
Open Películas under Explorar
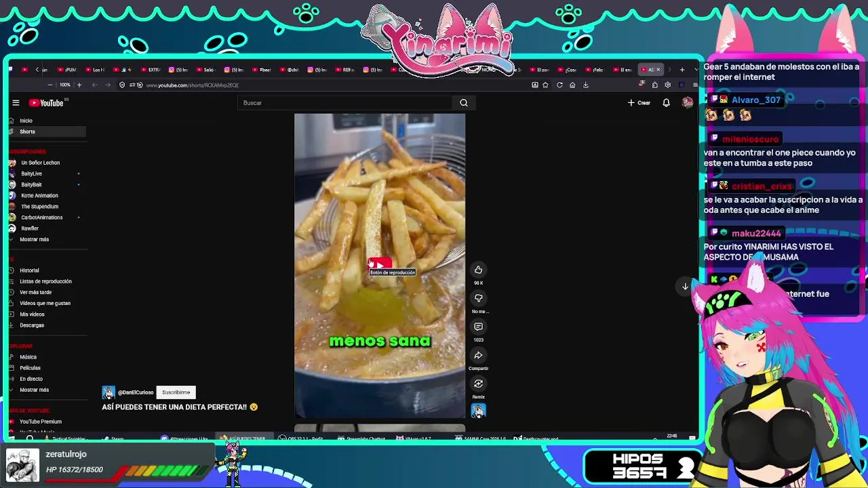point(30,368)
